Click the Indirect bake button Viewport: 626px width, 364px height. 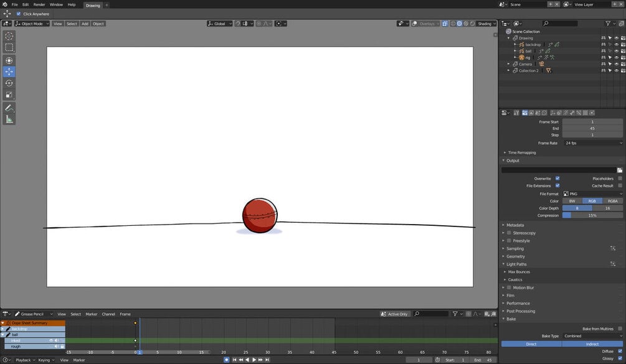pyautogui.click(x=592, y=343)
